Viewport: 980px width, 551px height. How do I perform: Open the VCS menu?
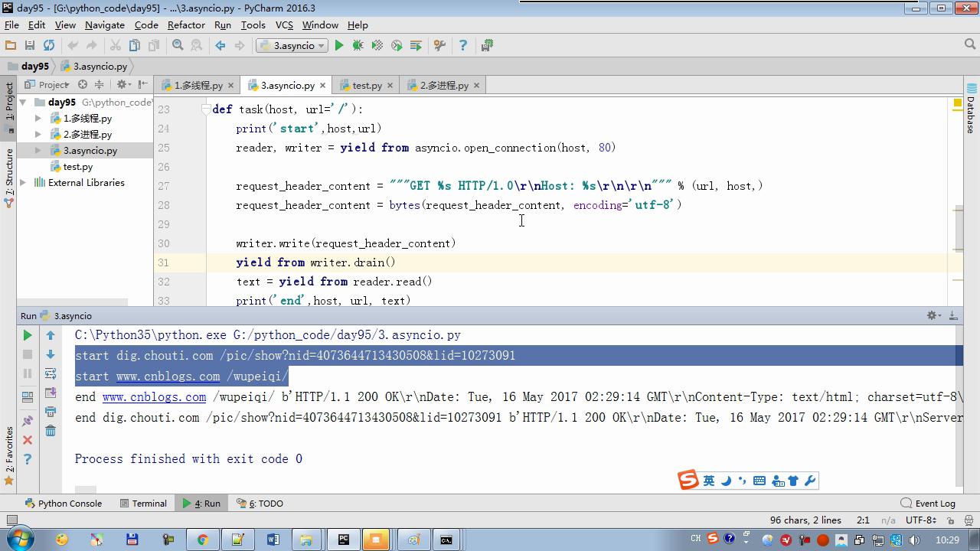pyautogui.click(x=284, y=24)
